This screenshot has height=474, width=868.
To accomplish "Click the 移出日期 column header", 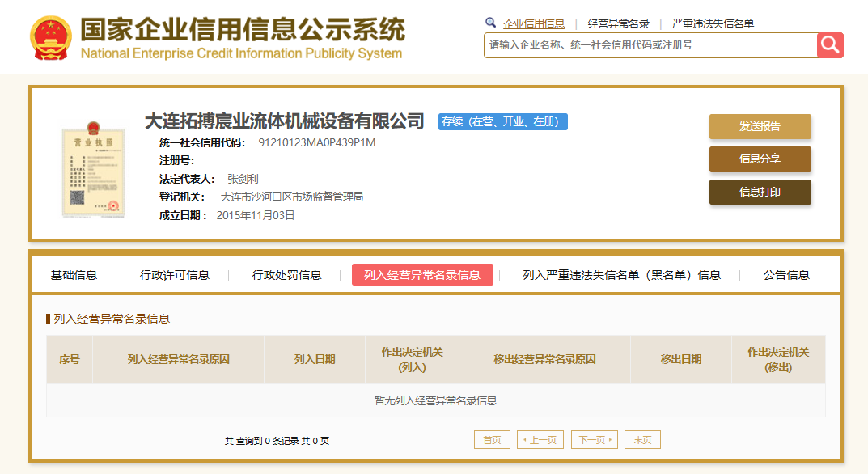I will [x=681, y=359].
